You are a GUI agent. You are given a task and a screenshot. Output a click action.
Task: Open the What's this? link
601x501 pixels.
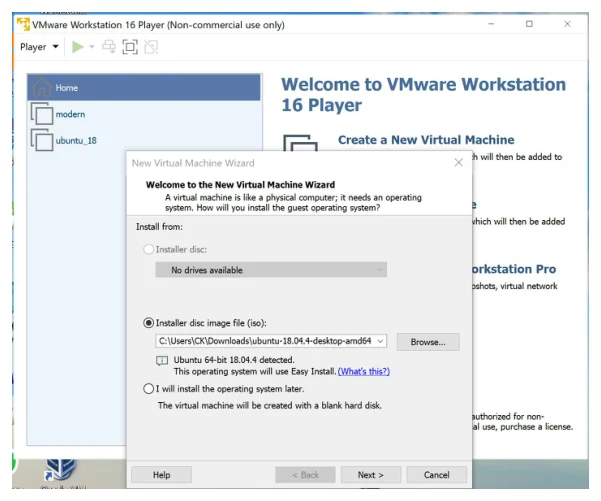pyautogui.click(x=363, y=371)
